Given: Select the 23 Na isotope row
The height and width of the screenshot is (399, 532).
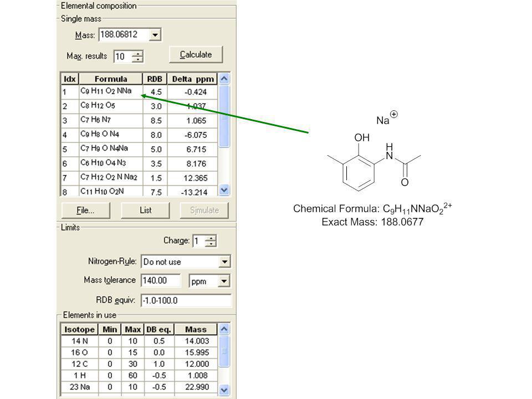Looking at the screenshot, I should (139, 387).
